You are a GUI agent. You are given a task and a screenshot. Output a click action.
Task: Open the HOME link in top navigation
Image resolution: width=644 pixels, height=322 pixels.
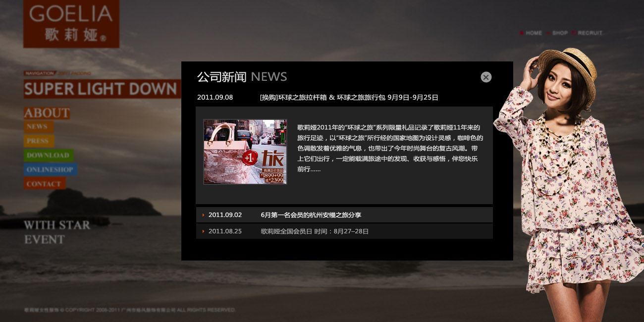[x=534, y=33]
